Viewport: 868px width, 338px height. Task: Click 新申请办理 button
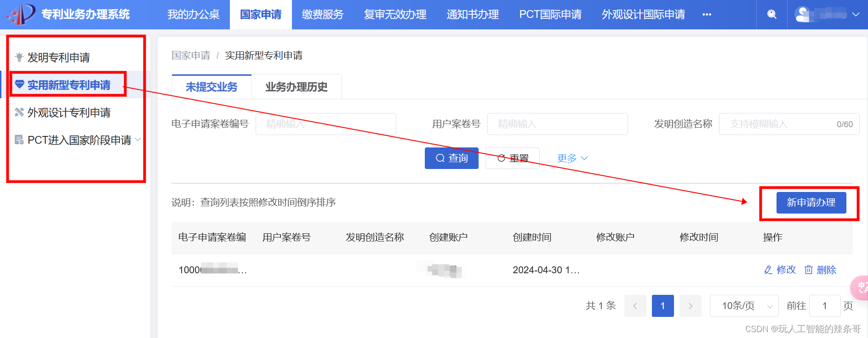(x=811, y=203)
